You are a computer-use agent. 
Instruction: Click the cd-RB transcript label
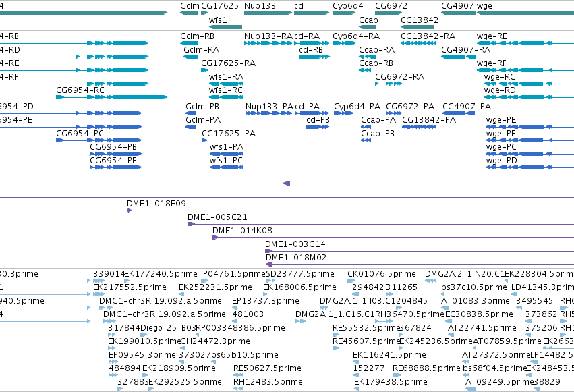(x=311, y=50)
